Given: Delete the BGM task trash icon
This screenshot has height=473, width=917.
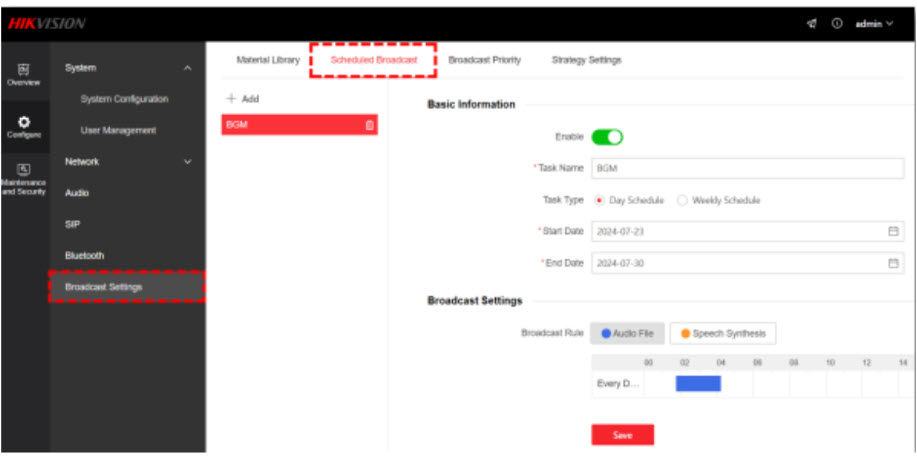Looking at the screenshot, I should coord(369,125).
